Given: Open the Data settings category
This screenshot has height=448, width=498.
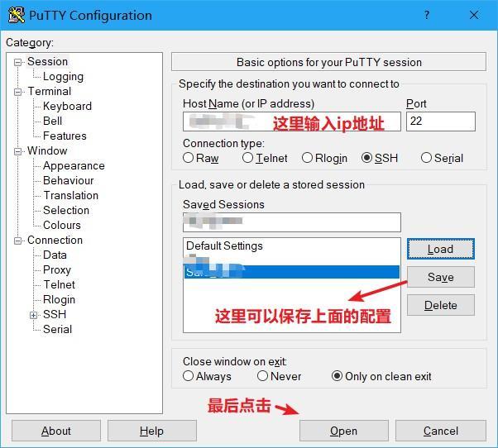Looking at the screenshot, I should 55,255.
